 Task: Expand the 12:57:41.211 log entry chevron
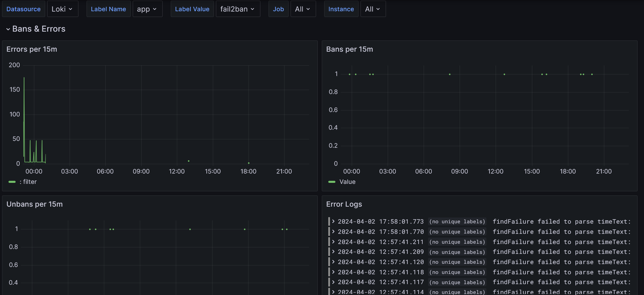tap(333, 242)
